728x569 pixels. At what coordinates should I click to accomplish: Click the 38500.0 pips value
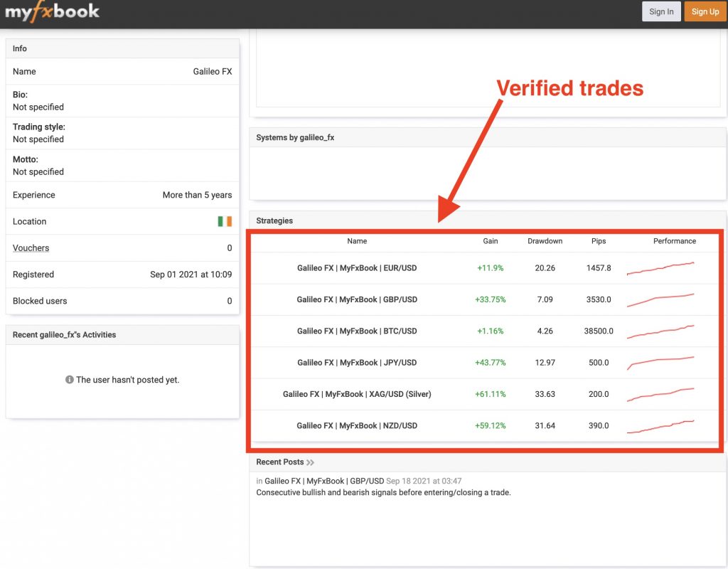pyautogui.click(x=599, y=331)
